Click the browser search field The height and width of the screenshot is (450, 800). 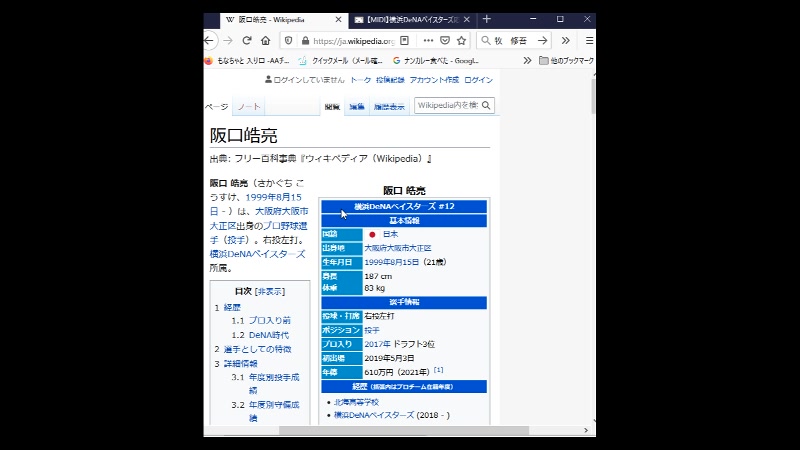point(514,41)
